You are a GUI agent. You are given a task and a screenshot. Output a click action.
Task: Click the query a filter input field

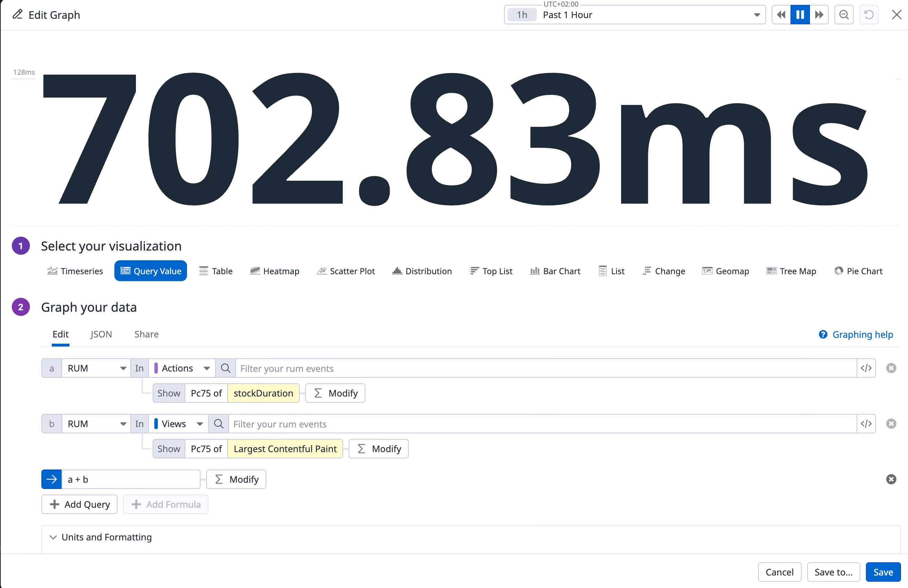[546, 368]
